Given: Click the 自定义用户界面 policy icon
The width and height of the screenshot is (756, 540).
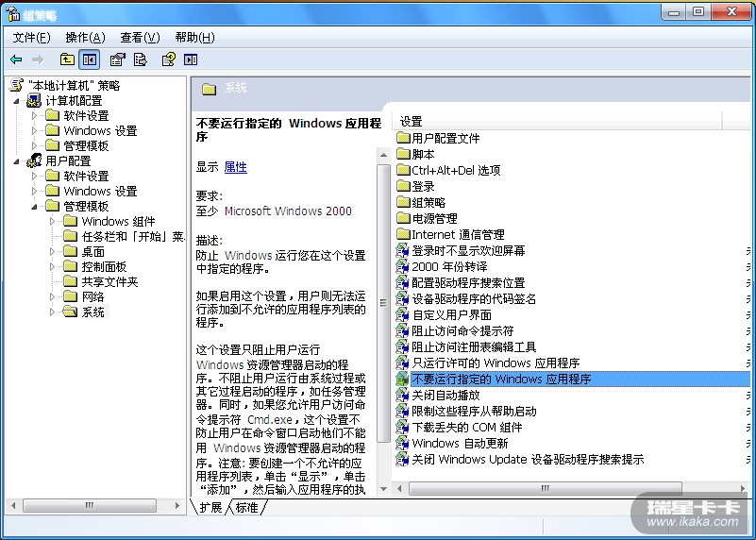Looking at the screenshot, I should coord(402,314).
